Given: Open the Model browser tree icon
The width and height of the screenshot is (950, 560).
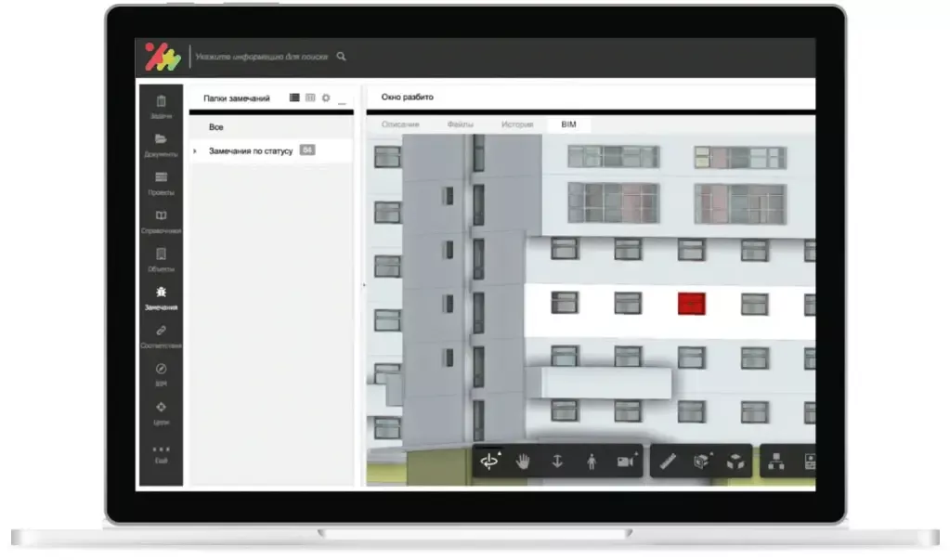Looking at the screenshot, I should coord(777,461).
